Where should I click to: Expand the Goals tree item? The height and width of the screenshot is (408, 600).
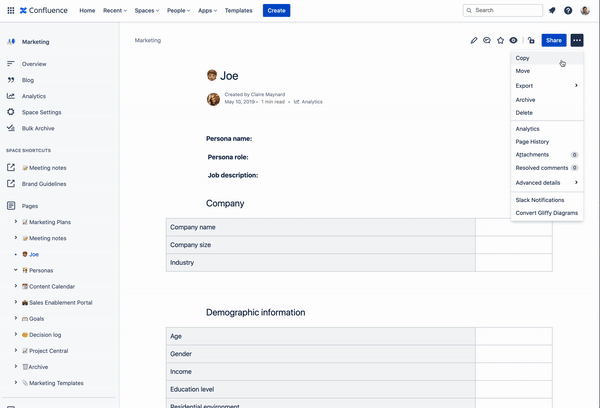(x=16, y=318)
